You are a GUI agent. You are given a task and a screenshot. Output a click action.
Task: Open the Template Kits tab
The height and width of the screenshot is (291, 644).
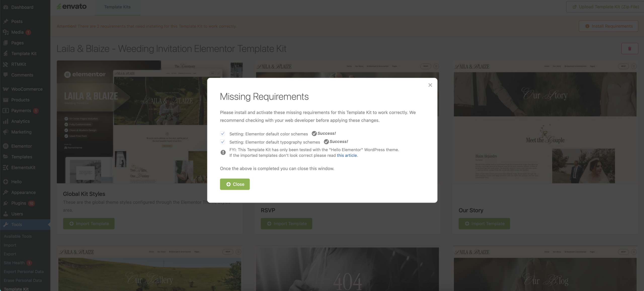tap(117, 7)
